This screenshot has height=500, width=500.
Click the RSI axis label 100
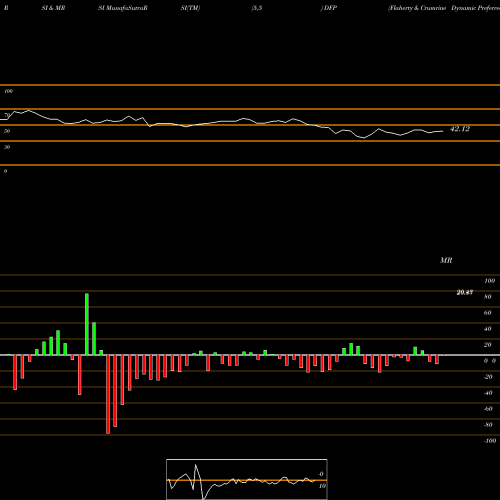8,91
